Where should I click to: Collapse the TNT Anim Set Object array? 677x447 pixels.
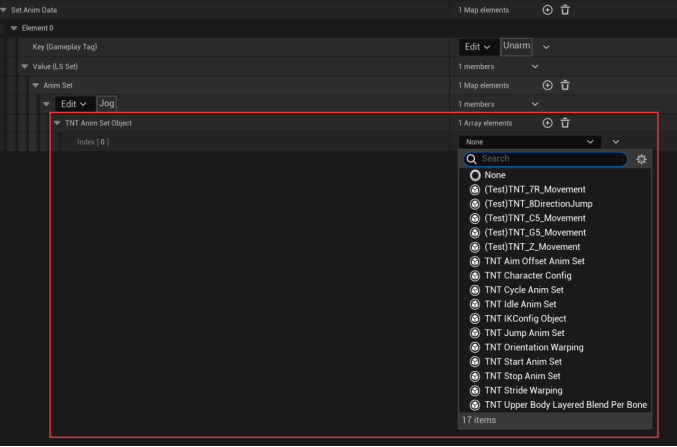[x=56, y=123]
